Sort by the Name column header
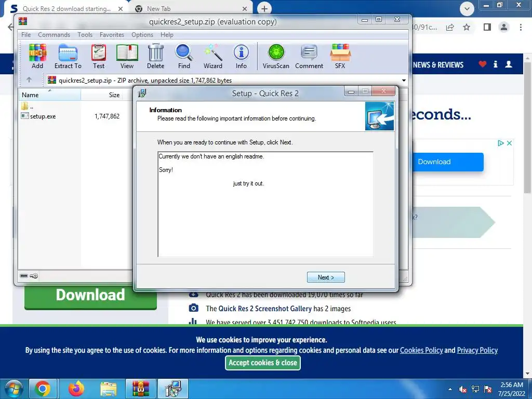 coord(49,95)
